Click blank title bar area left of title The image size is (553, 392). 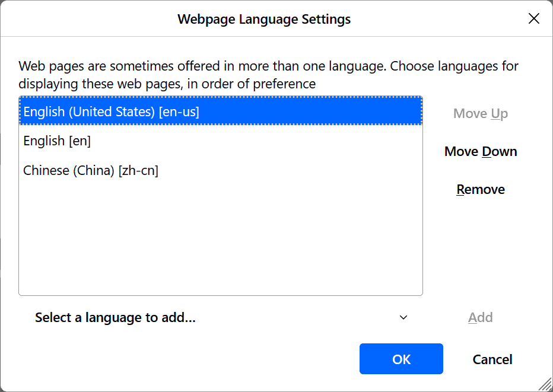pos(89,19)
